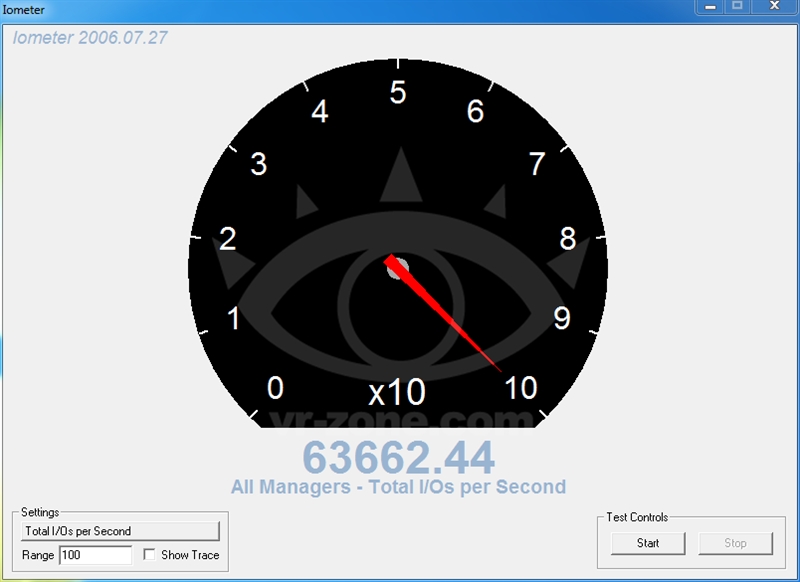Maximize the Iometer window

tap(737, 7)
